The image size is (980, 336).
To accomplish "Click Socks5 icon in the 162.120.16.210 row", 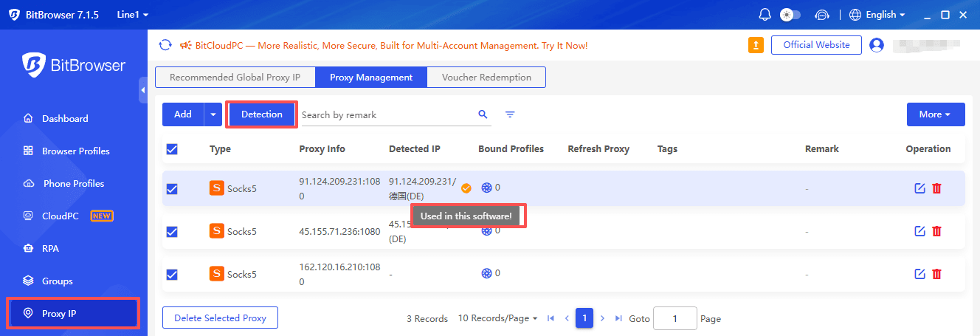I will 217,274.
